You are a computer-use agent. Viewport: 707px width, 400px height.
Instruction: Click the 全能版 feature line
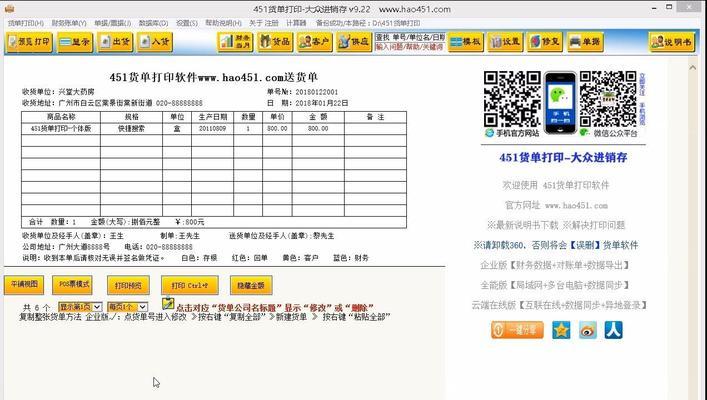tap(555, 285)
